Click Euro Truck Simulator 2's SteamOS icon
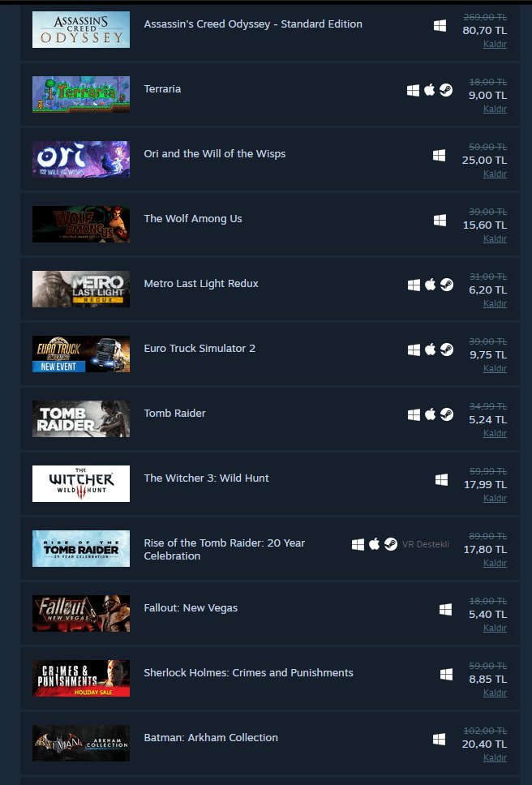Image resolution: width=532 pixels, height=785 pixels. (x=447, y=350)
